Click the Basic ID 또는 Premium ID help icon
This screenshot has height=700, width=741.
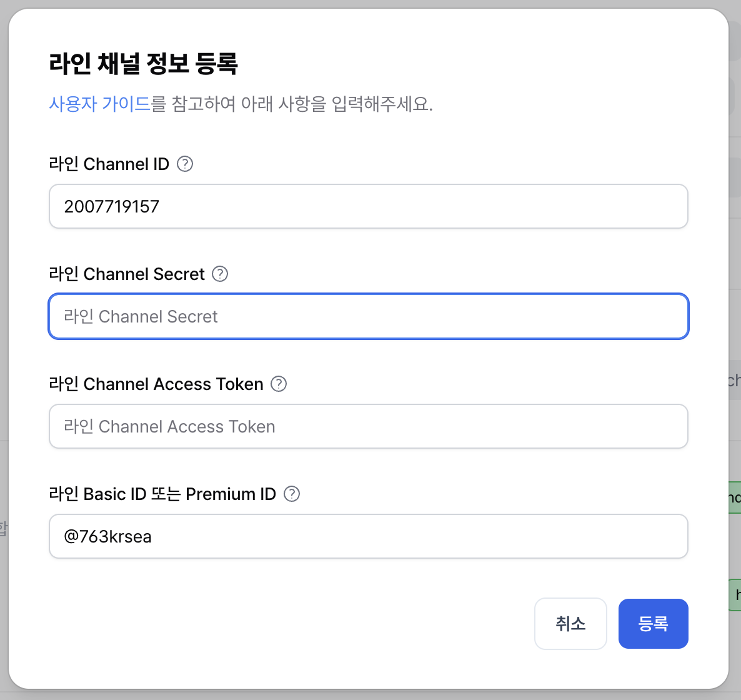[x=291, y=494]
